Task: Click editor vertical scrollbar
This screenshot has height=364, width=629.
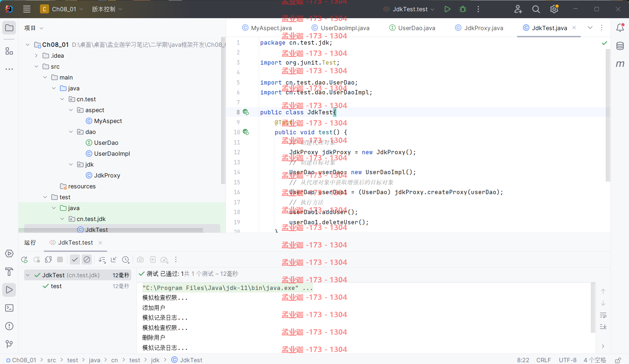Action: (608, 115)
